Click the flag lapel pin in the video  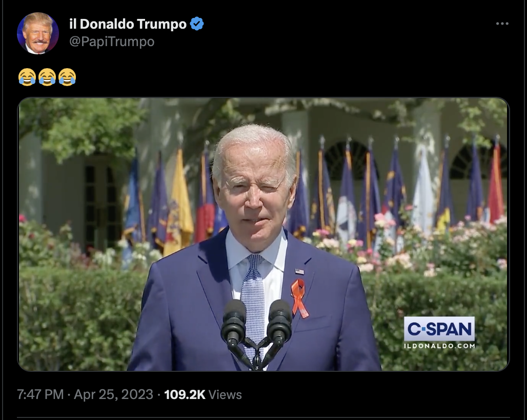click(x=299, y=271)
